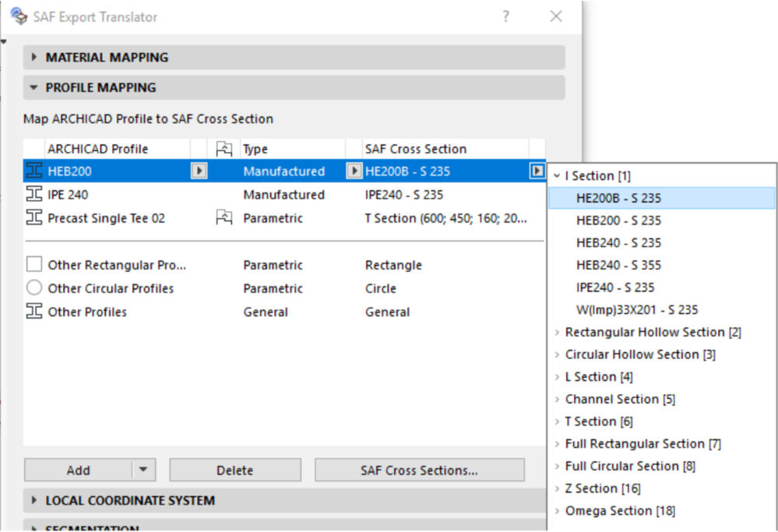This screenshot has width=778, height=532.
Task: Click the Parametric type cell of Precast Single Tee
Action: [x=273, y=218]
